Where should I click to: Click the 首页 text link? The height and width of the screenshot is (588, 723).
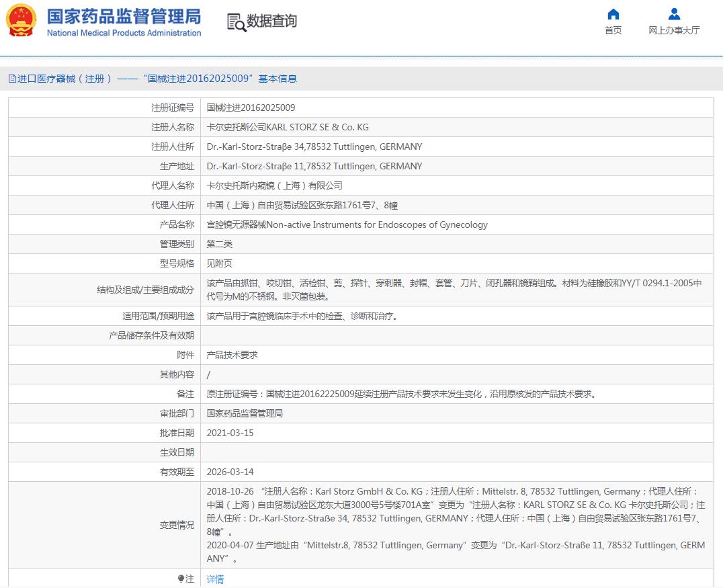point(613,30)
